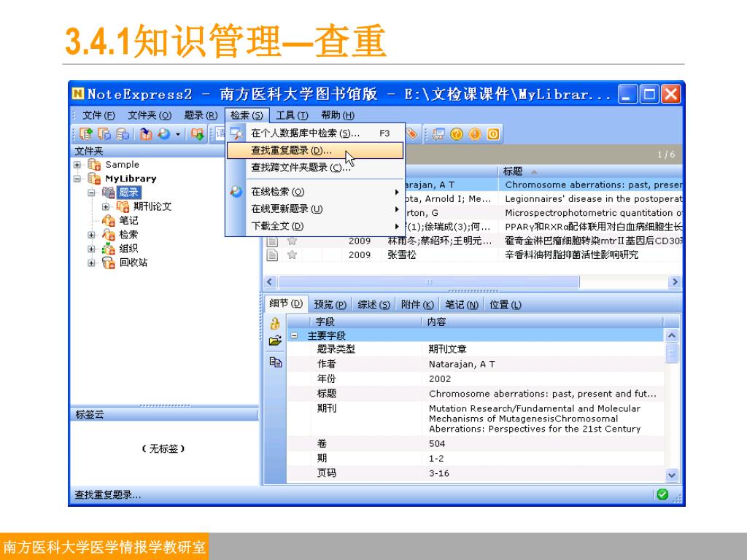Choose 在个人数据库中检索(S)... menu item
Screen dimensions: 747x560
(315, 133)
